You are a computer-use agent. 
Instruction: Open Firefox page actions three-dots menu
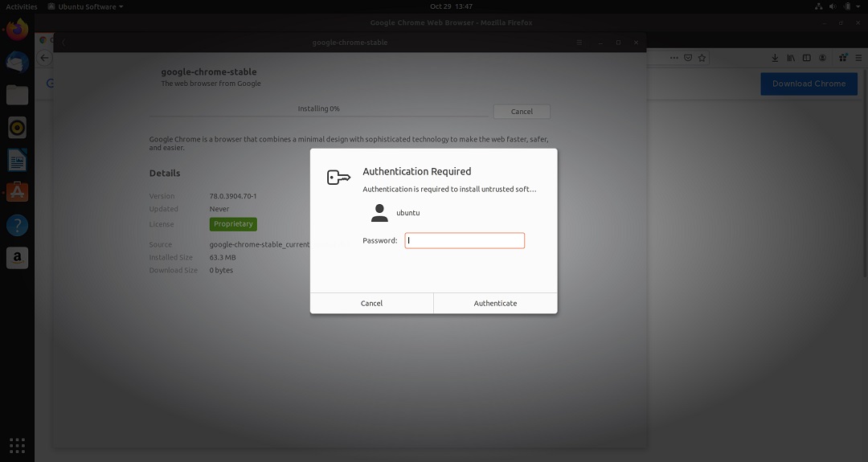[674, 58]
